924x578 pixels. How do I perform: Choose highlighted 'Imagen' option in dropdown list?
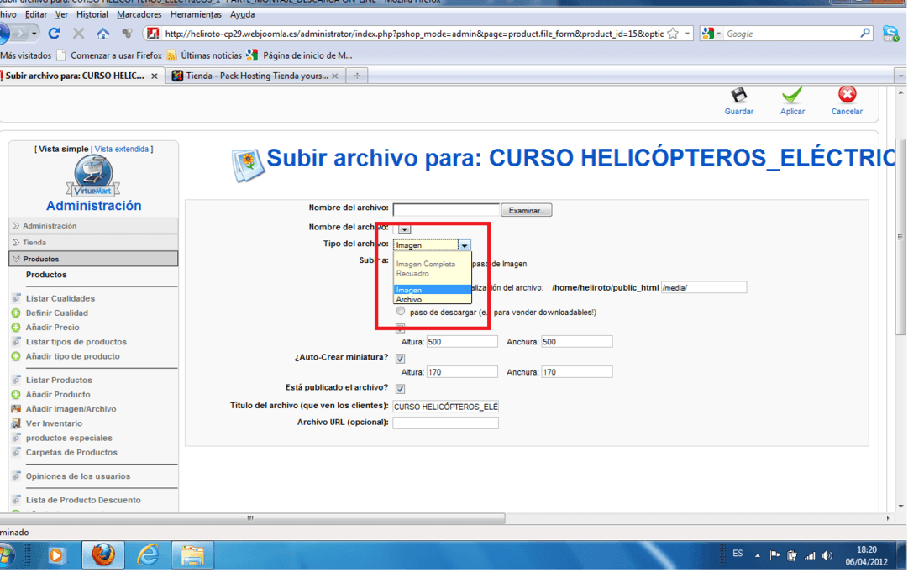tap(432, 290)
